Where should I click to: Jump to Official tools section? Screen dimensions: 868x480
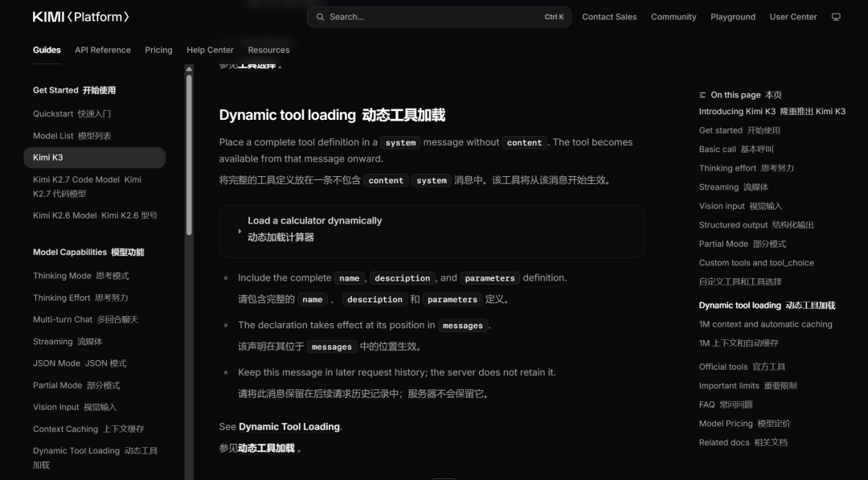[x=743, y=367]
